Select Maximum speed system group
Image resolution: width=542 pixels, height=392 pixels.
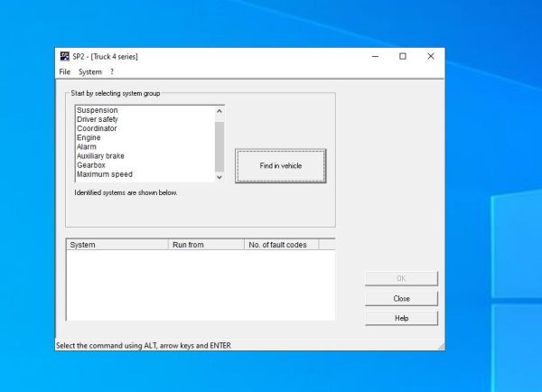[x=145, y=174]
